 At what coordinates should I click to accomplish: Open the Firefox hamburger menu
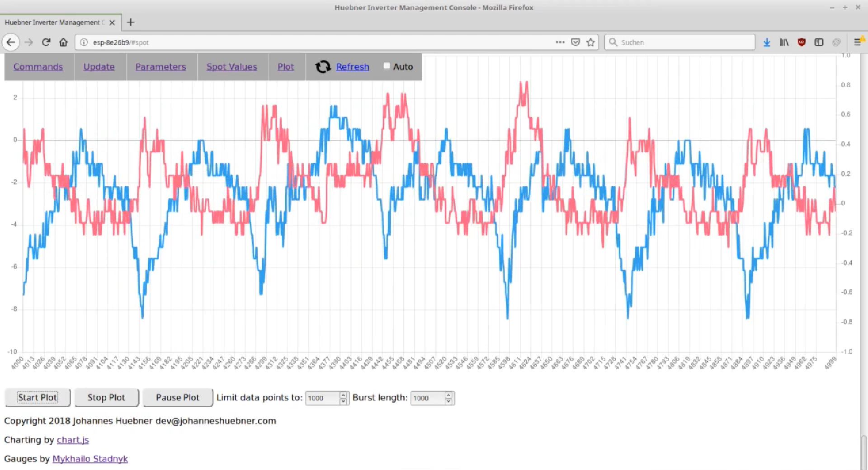pyautogui.click(x=857, y=42)
